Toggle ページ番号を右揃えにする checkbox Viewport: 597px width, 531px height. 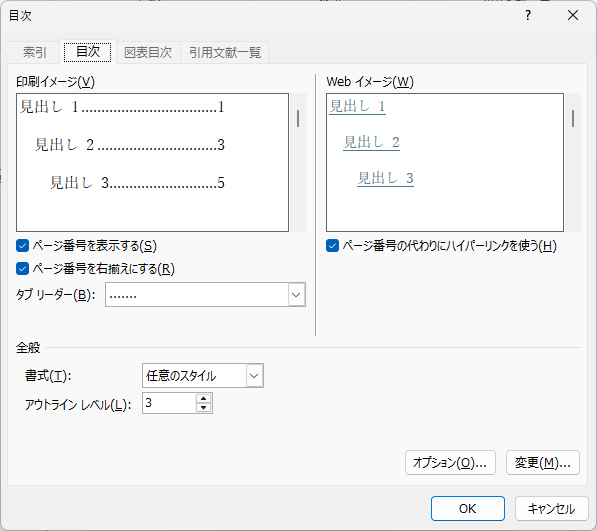[x=22, y=269]
